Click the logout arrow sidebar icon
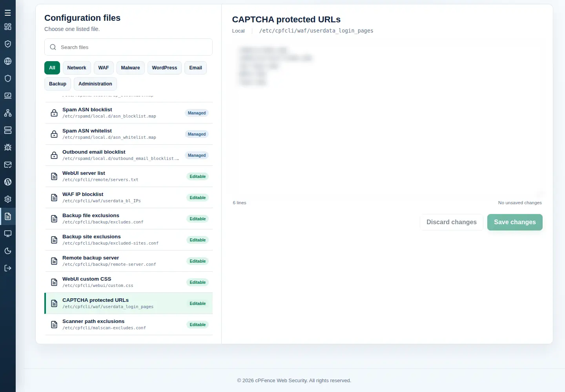 [x=8, y=268]
